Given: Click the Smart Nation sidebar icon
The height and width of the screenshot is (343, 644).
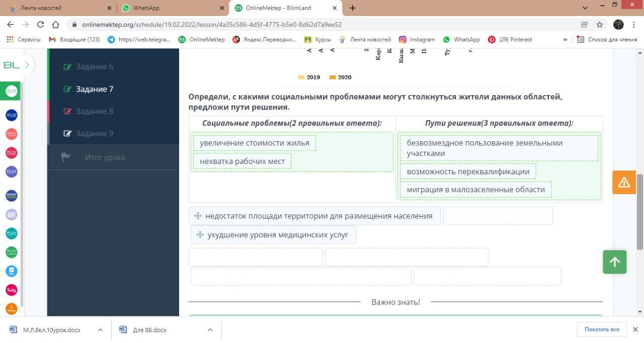Looking at the screenshot, I should [11, 196].
